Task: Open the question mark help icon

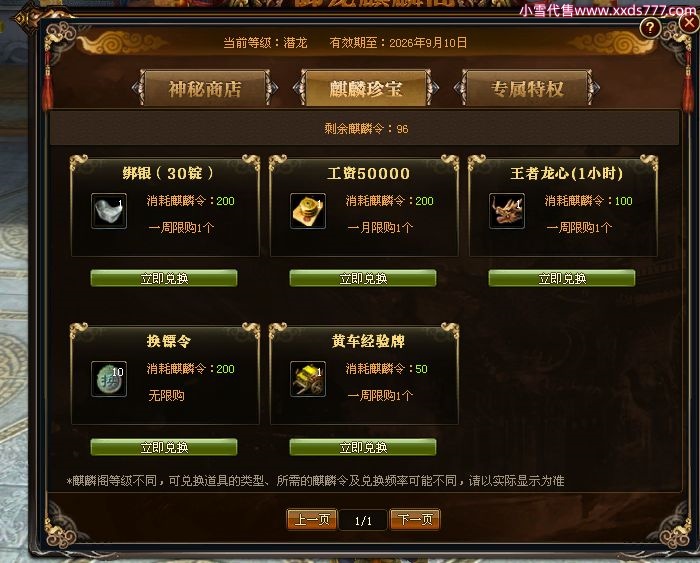Action: point(650,28)
